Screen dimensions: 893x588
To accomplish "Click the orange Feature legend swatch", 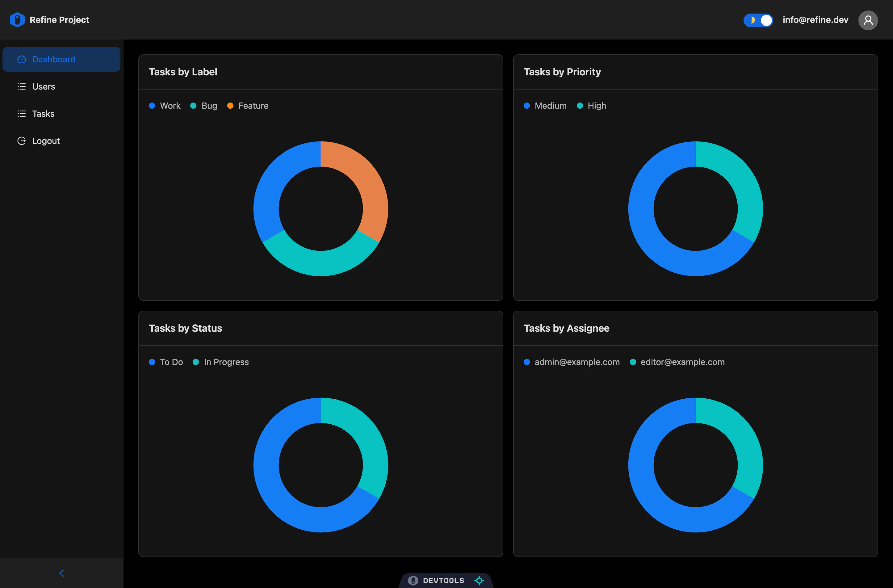I will pos(230,105).
